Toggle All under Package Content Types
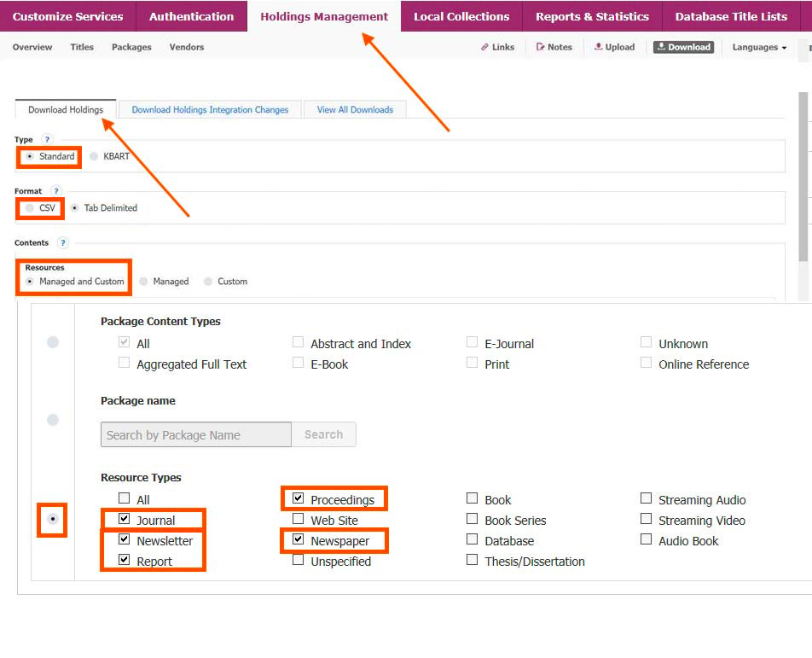 (124, 342)
